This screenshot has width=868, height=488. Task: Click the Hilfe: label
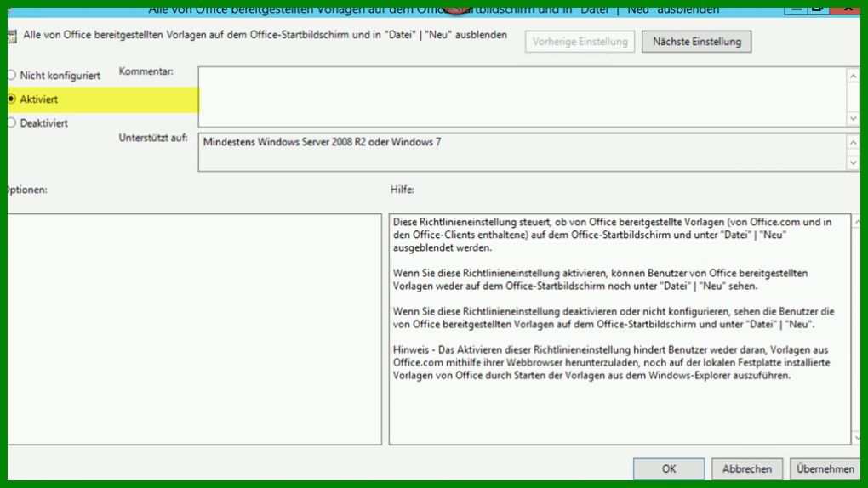click(x=402, y=190)
